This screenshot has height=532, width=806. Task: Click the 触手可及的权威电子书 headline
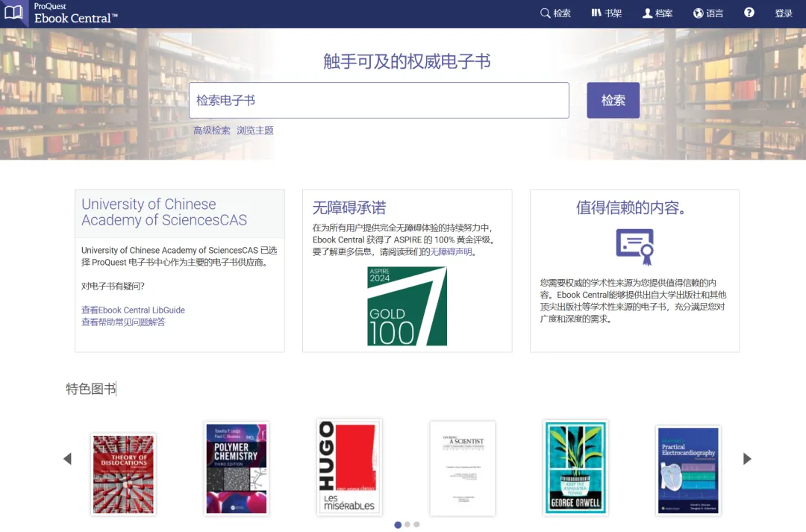[407, 61]
